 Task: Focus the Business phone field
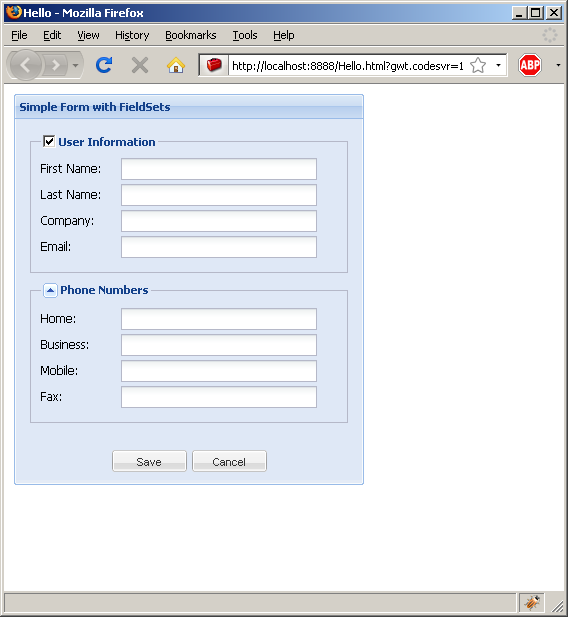pos(219,345)
